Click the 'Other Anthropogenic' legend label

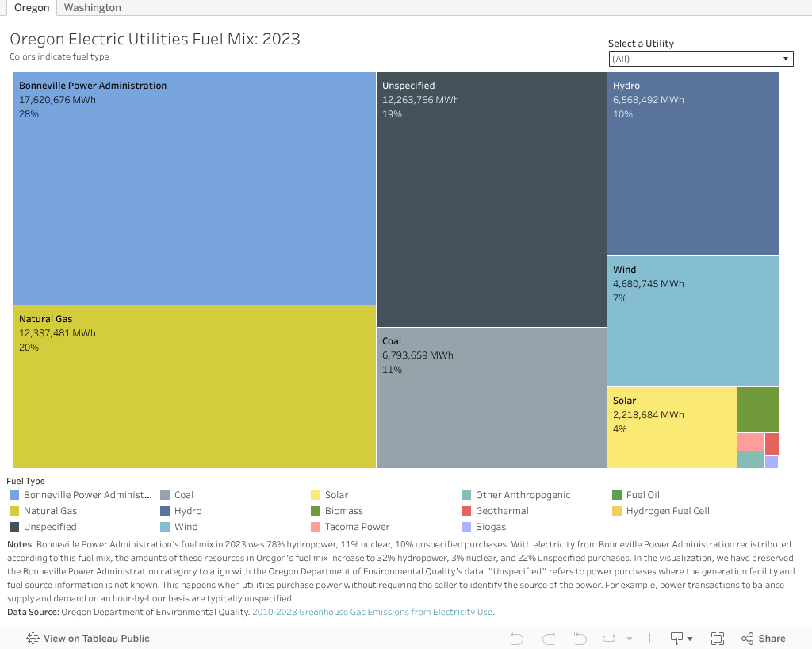[523, 495]
